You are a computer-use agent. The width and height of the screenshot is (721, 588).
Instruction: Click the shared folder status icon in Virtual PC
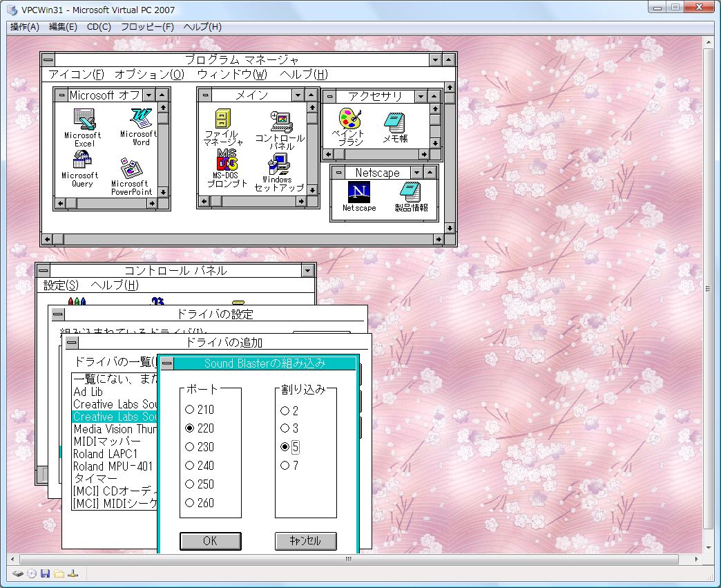[x=59, y=573]
